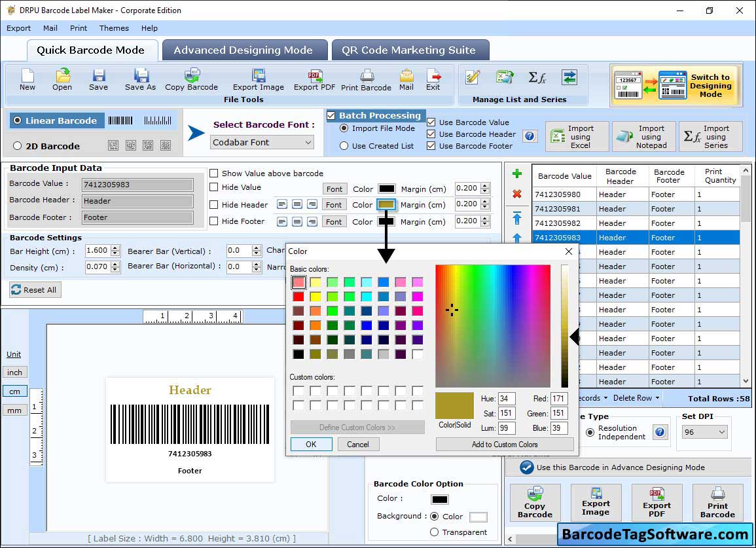
Task: Click Import using Notepad button
Action: coord(643,137)
